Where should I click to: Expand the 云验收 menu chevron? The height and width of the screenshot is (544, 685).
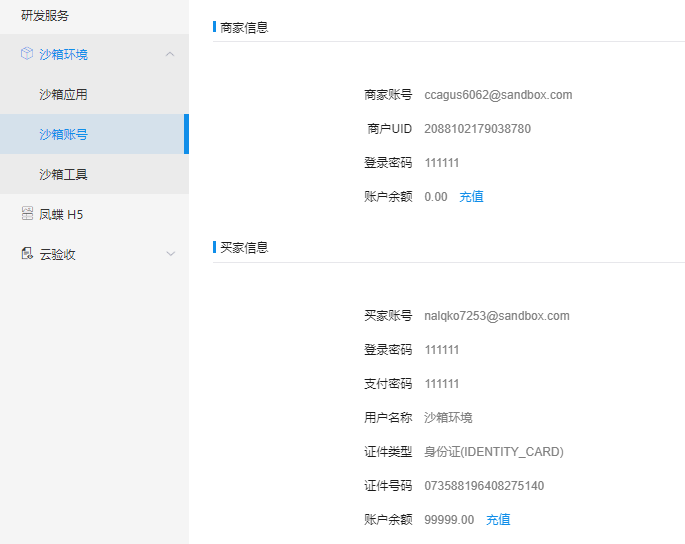click(170, 253)
